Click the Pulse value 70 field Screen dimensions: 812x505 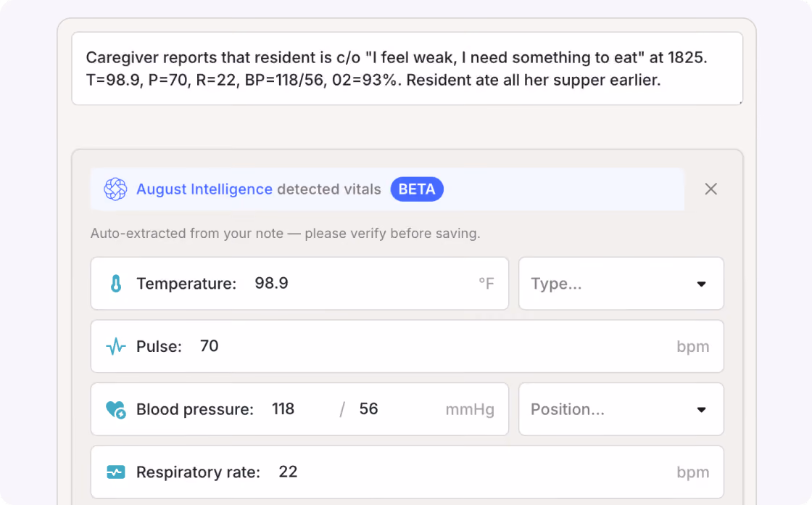435,346
